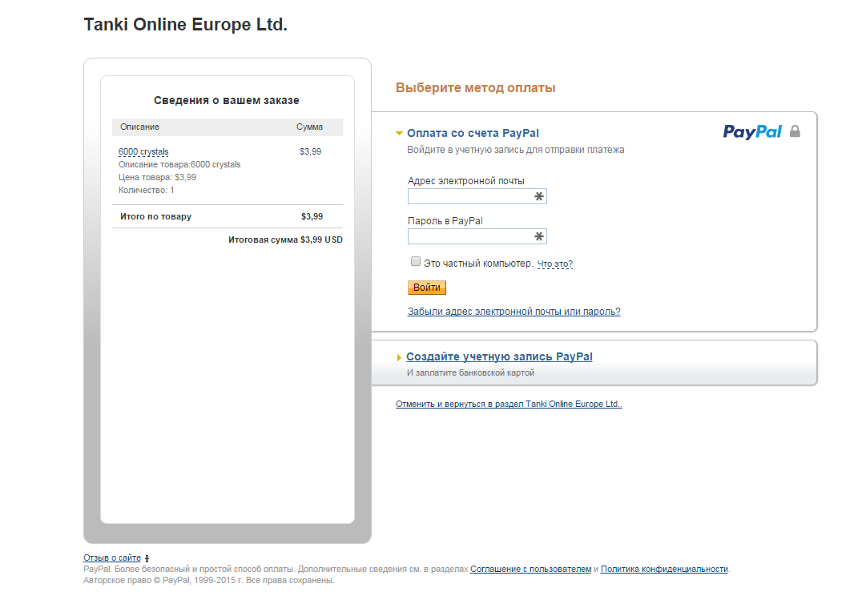Open Политика конфиденциальности link
The height and width of the screenshot is (616, 866).
[664, 569]
